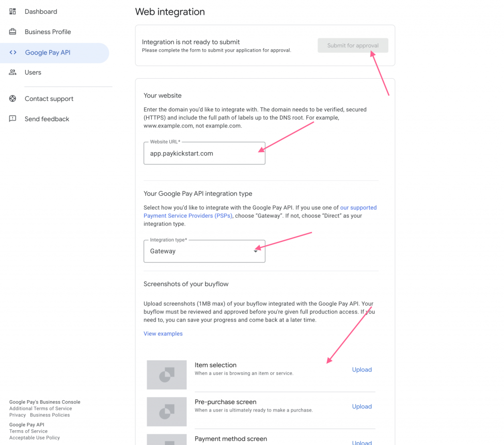
Task: Click the Dashboard grid icon
Action: (x=12, y=12)
